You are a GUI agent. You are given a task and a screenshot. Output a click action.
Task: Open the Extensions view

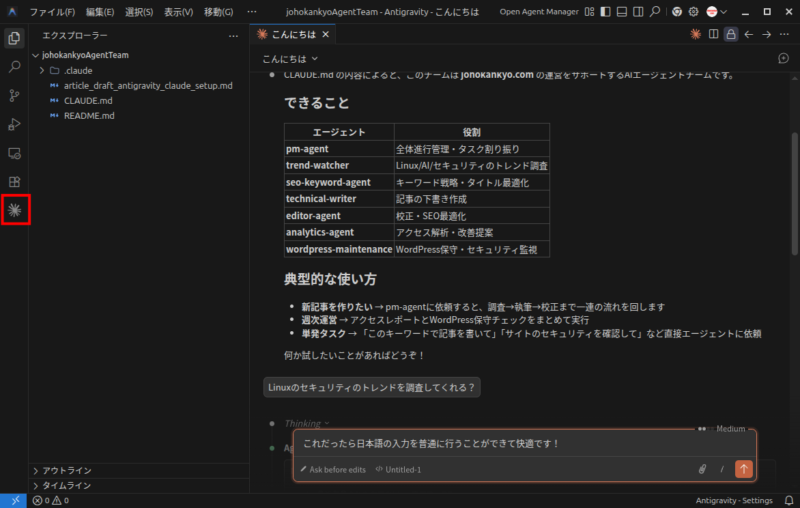(x=15, y=182)
